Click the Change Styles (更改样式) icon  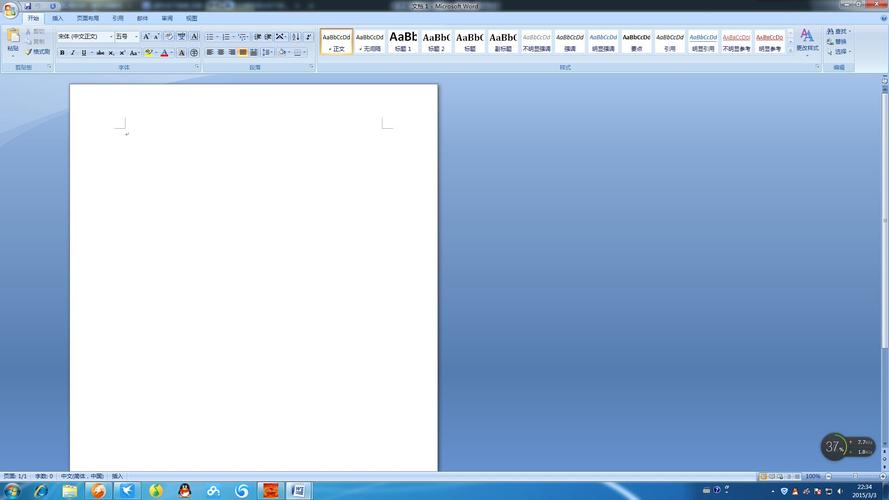click(806, 39)
